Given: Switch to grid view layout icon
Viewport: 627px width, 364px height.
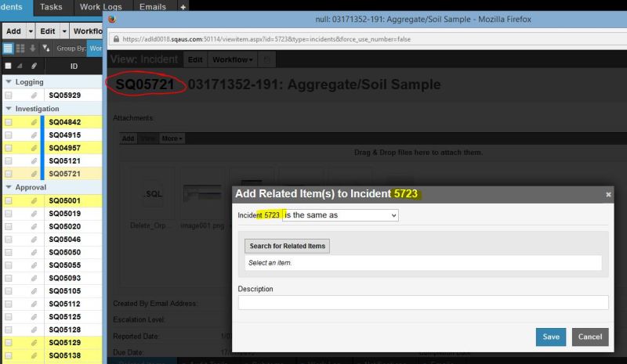Looking at the screenshot, I should click(x=20, y=49).
